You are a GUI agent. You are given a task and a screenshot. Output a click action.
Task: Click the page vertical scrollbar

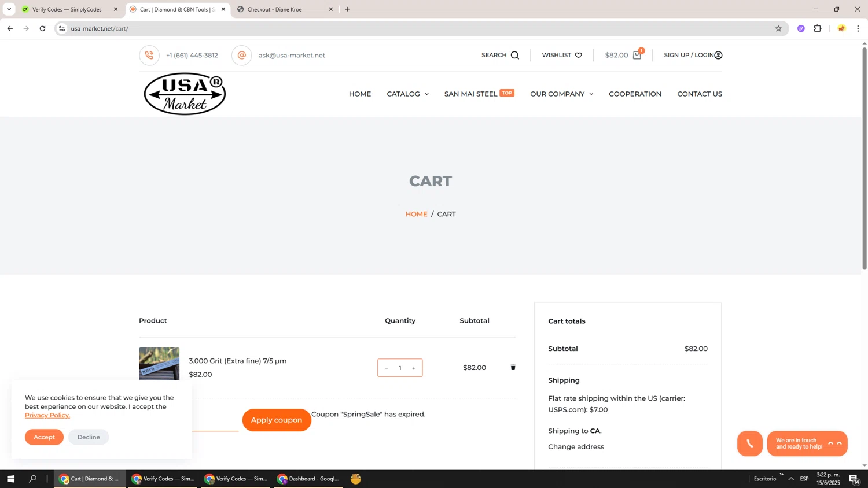tap(865, 158)
